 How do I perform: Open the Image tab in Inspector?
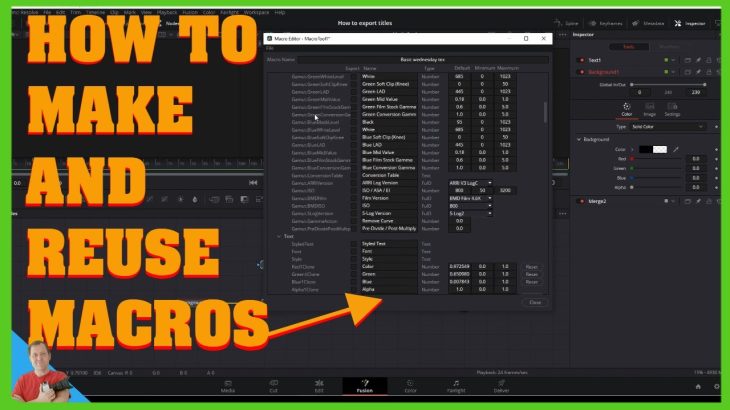pyautogui.click(x=649, y=110)
